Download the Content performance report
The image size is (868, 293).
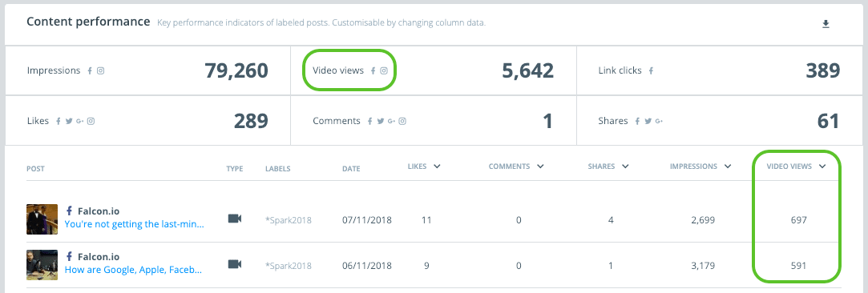tap(826, 24)
